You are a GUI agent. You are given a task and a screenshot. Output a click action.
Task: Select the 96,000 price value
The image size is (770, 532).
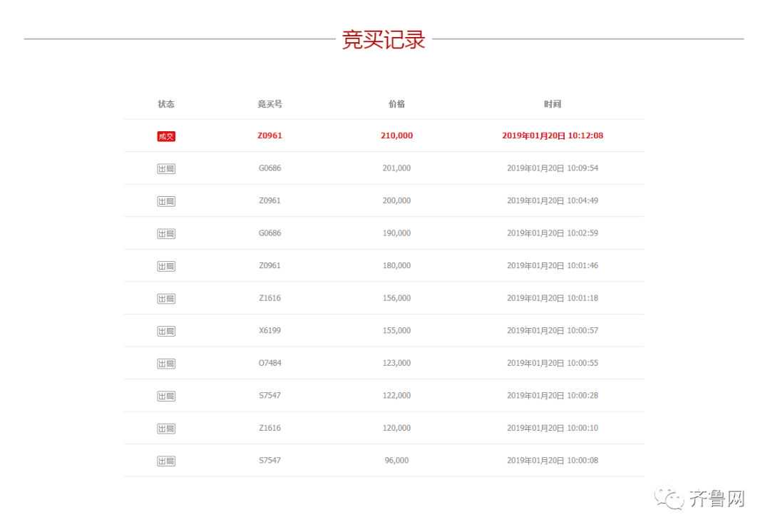(x=396, y=460)
